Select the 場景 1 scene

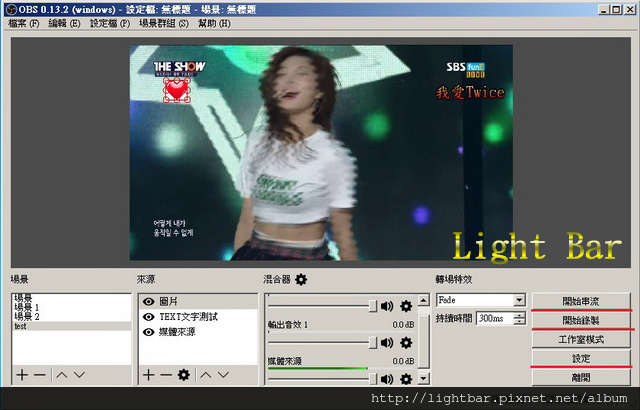pyautogui.click(x=71, y=308)
